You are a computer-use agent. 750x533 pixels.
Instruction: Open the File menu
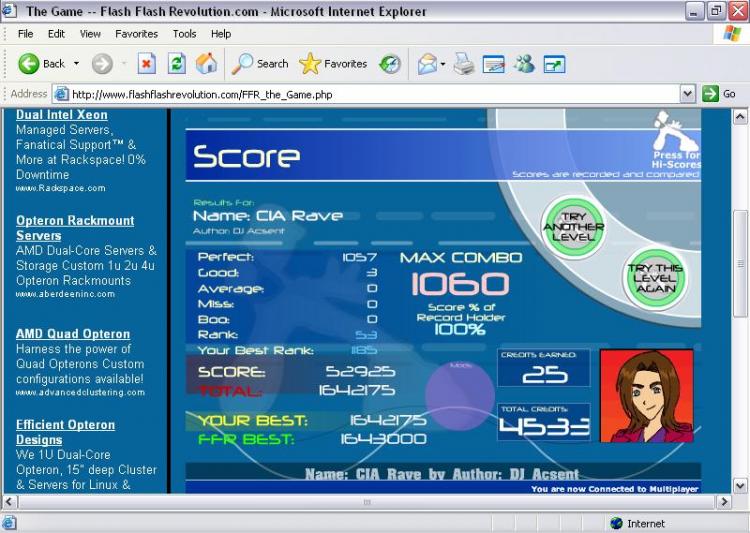[25, 34]
